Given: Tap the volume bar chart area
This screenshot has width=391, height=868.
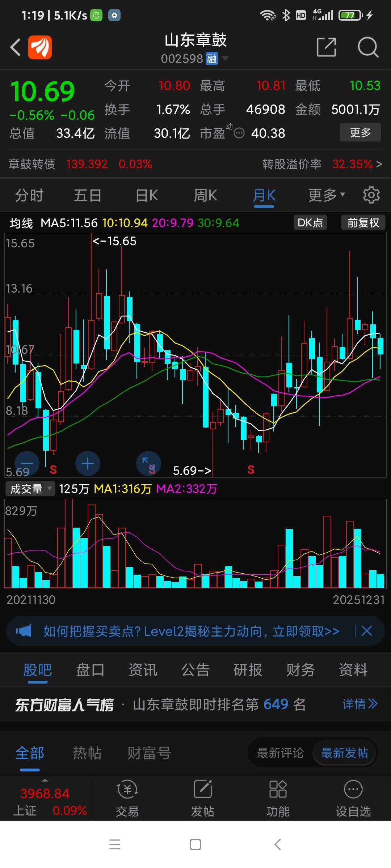Looking at the screenshot, I should [x=195, y=543].
